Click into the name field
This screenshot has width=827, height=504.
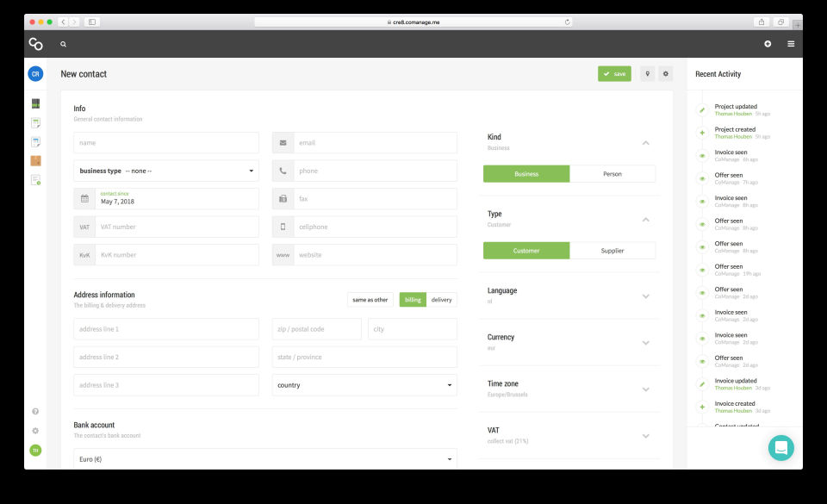click(x=166, y=143)
